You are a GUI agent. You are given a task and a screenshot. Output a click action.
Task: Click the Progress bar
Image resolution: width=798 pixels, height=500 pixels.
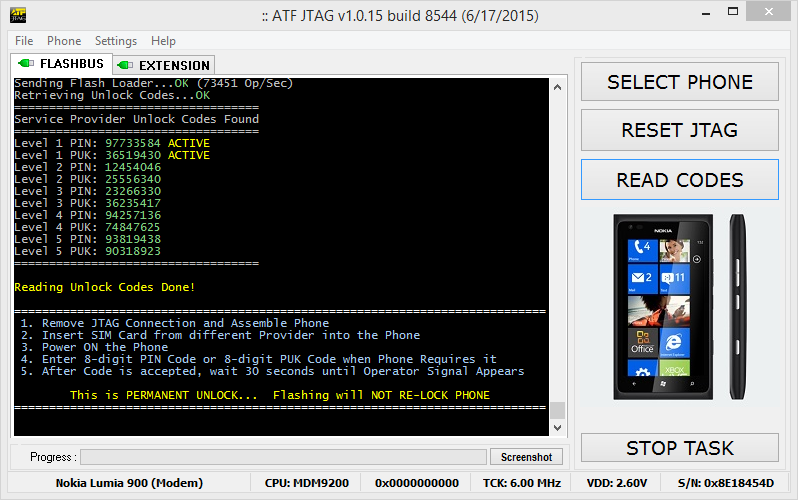(x=283, y=457)
